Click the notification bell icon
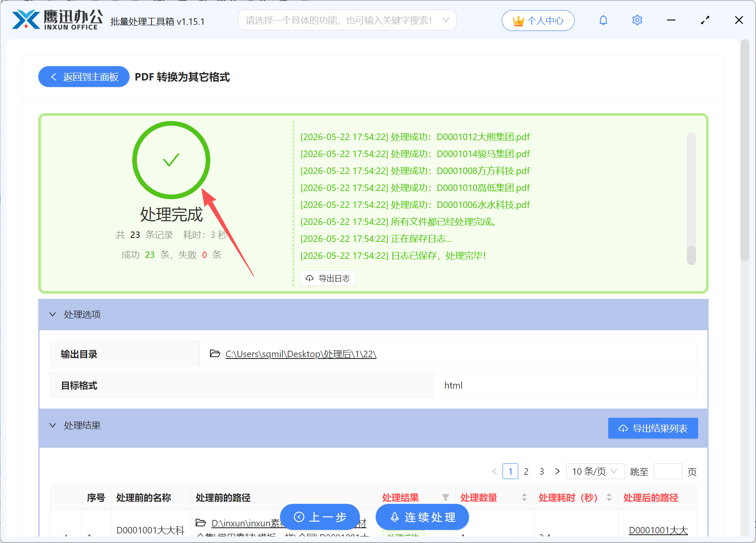756x543 pixels. click(603, 20)
